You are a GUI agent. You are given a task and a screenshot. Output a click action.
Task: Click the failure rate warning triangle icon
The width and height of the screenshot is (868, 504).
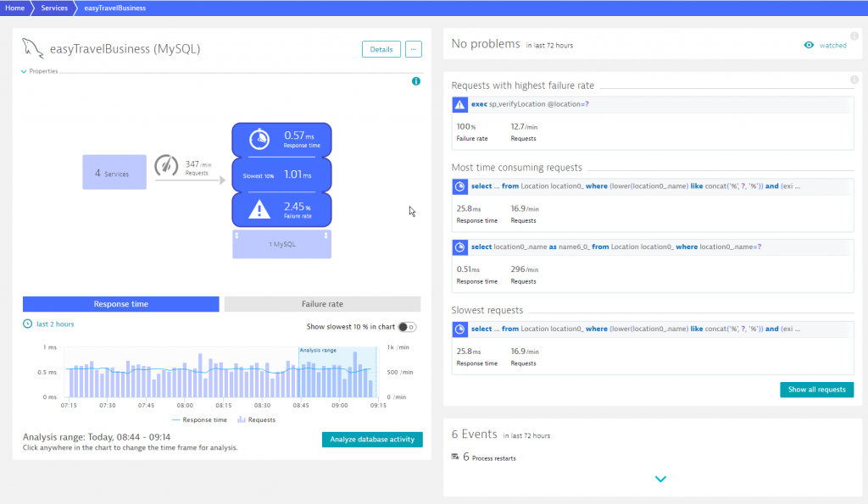click(259, 210)
